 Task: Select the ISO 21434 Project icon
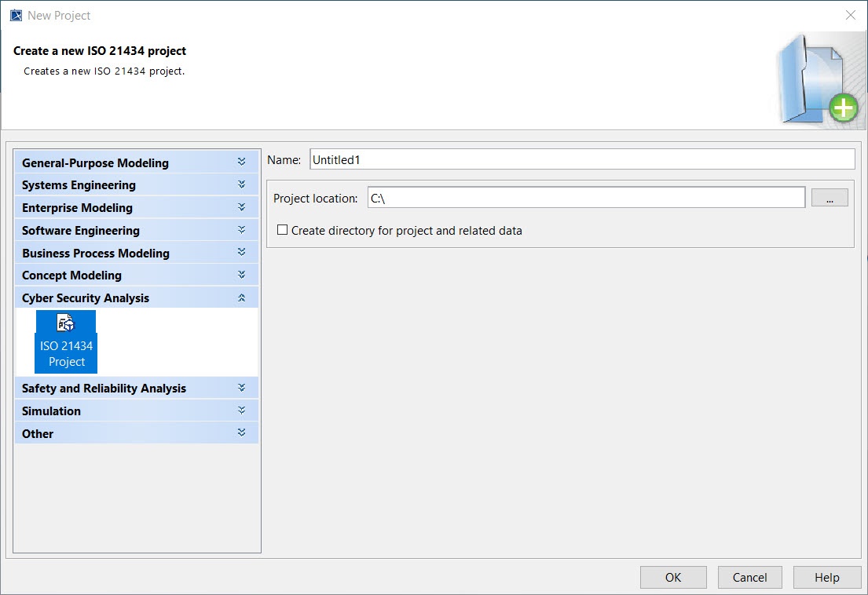66,341
